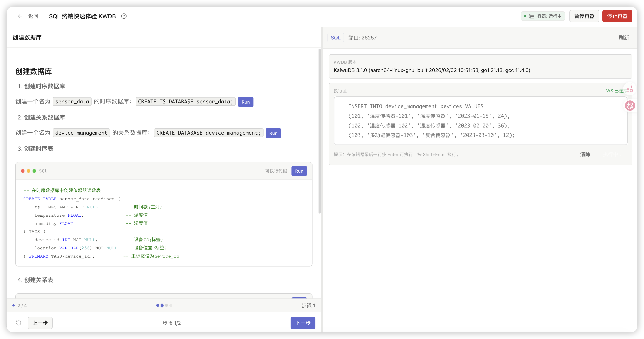Run the sensor readings table SQL block
The width and height of the screenshot is (644, 339).
point(299,171)
